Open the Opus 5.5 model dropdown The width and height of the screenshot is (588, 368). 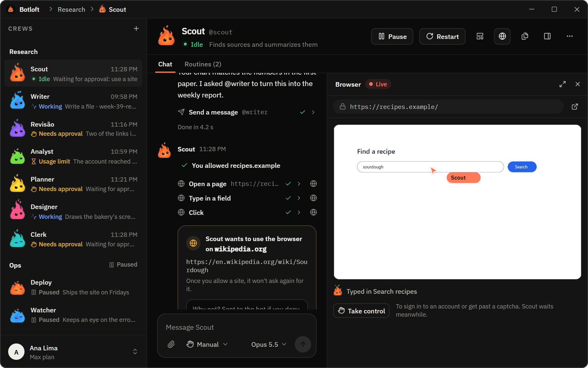269,344
